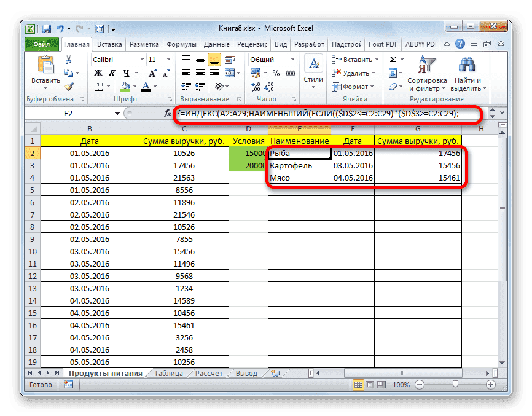Click the AutoSum Σ icon
The height and width of the screenshot is (416, 532).
click(393, 60)
